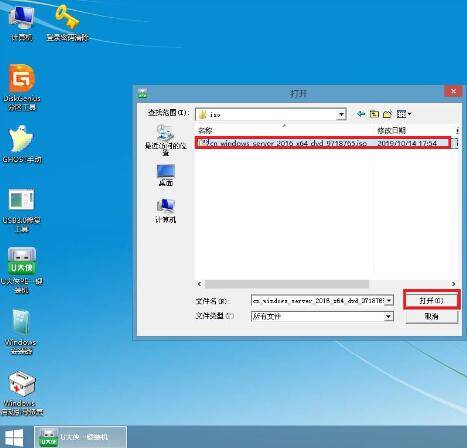Go back using the green arrow icon
The image size is (467, 448).
point(361,114)
